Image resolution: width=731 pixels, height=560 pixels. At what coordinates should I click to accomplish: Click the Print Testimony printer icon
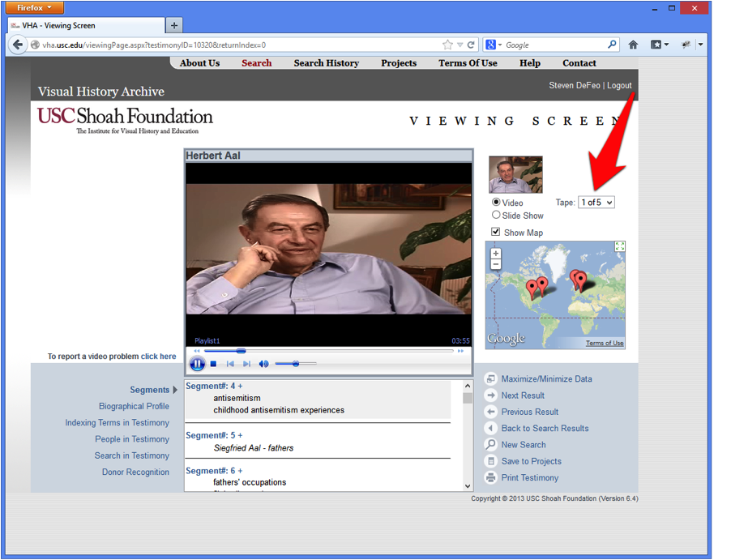click(490, 477)
